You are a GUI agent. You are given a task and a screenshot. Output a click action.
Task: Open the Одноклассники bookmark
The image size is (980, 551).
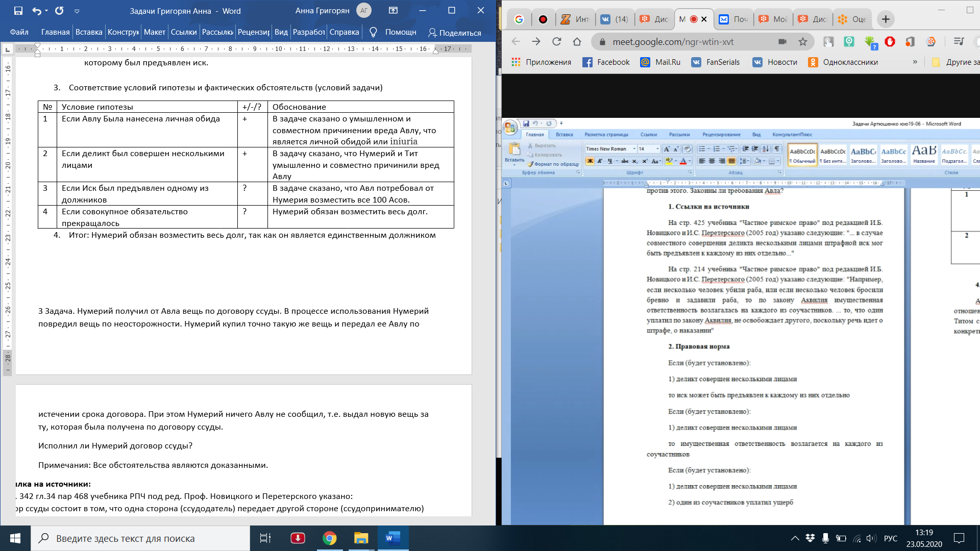coord(843,62)
